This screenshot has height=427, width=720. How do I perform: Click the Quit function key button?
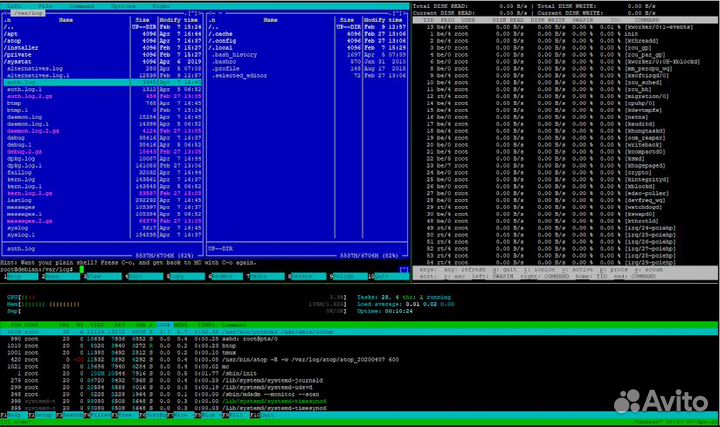392,274
